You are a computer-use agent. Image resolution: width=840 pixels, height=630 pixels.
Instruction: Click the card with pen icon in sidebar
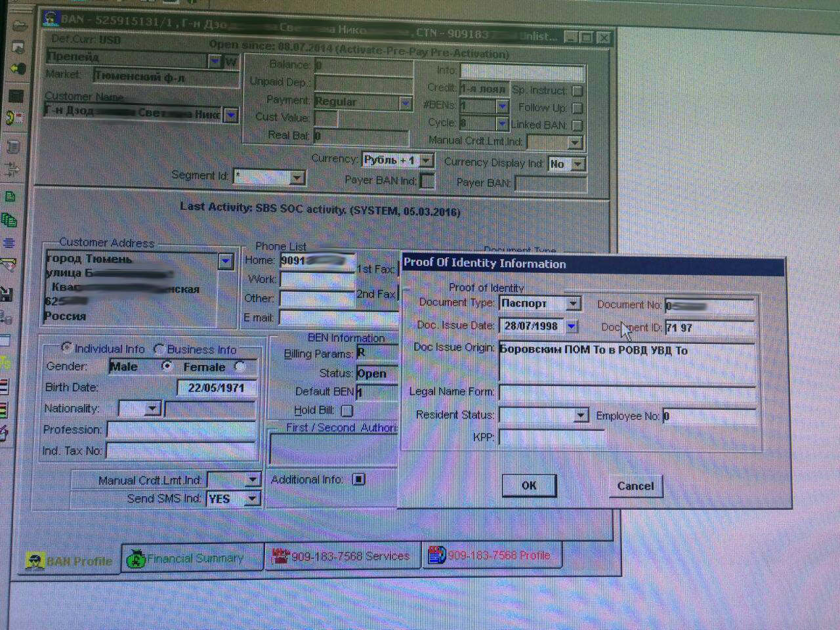click(x=7, y=266)
